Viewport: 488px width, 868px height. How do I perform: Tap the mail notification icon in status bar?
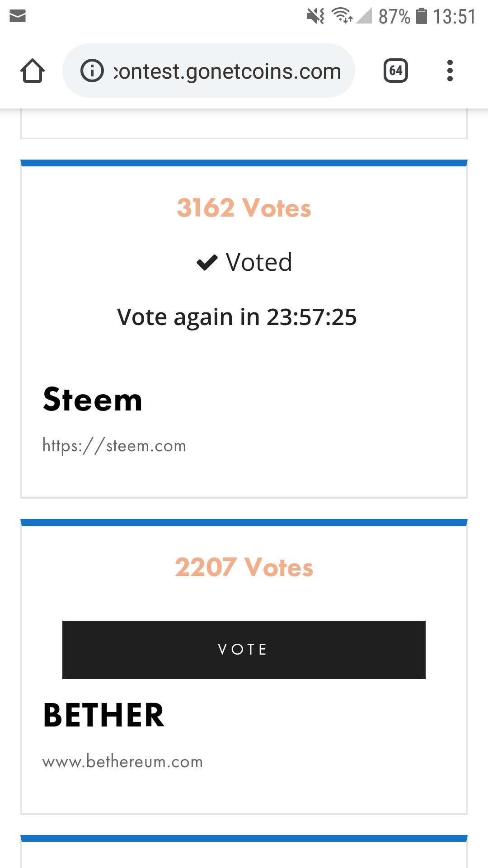coord(18,16)
